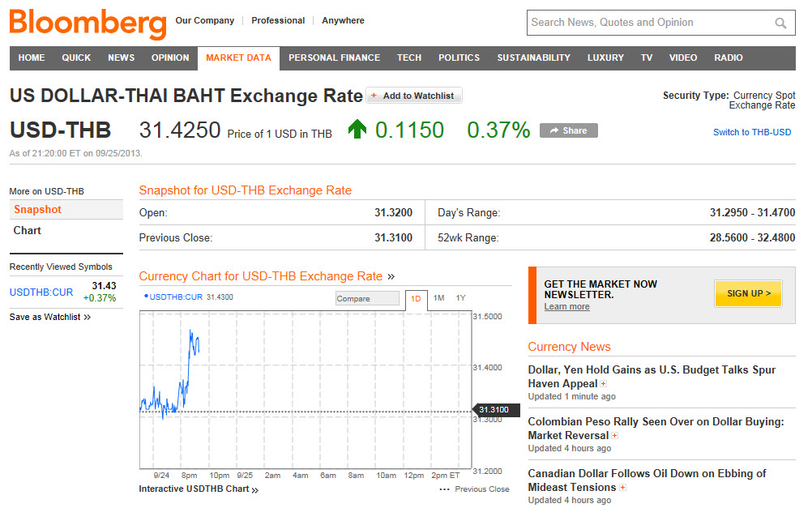Click Day's Range value 31.2950 - 31.4700
The width and height of the screenshot is (812, 508).
tap(753, 213)
